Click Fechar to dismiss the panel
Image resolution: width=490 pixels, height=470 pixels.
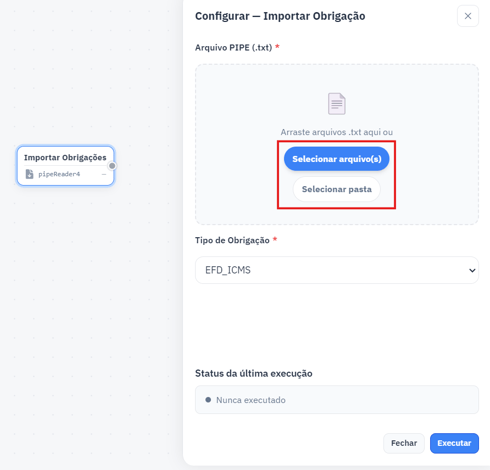point(404,443)
